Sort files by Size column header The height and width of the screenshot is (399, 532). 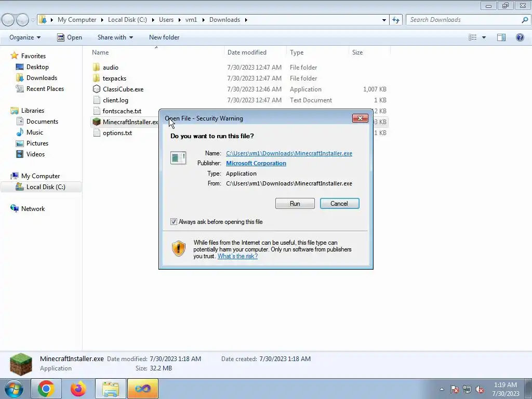[357, 52]
